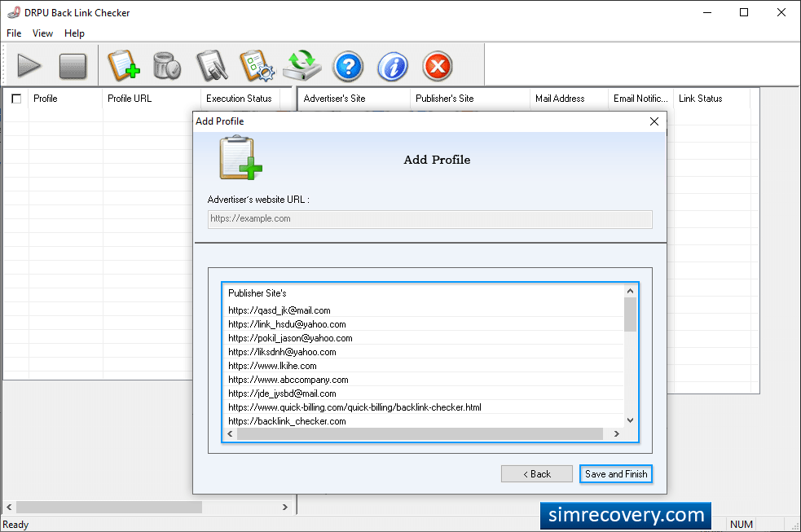The image size is (801, 532).
Task: Click the publisher list scroll-down arrow
Action: [630, 420]
